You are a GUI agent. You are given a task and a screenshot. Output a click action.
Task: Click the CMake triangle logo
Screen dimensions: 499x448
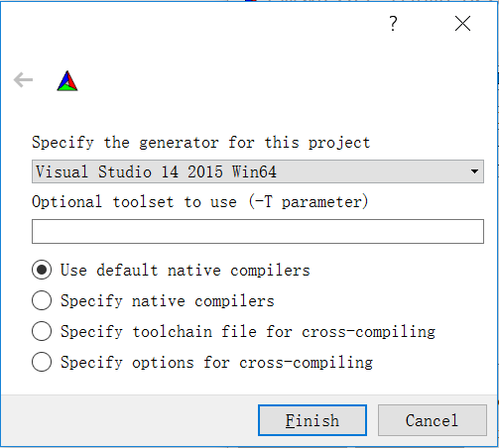(67, 80)
